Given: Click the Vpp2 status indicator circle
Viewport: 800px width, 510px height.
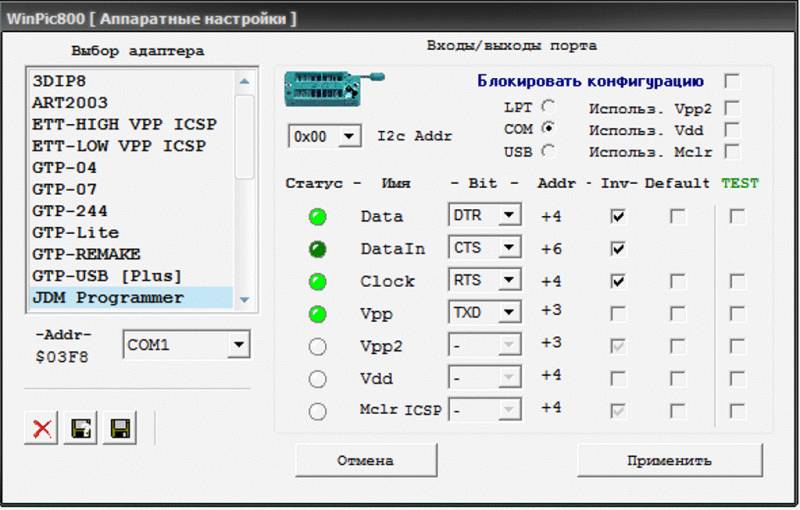Looking at the screenshot, I should coord(317,347).
